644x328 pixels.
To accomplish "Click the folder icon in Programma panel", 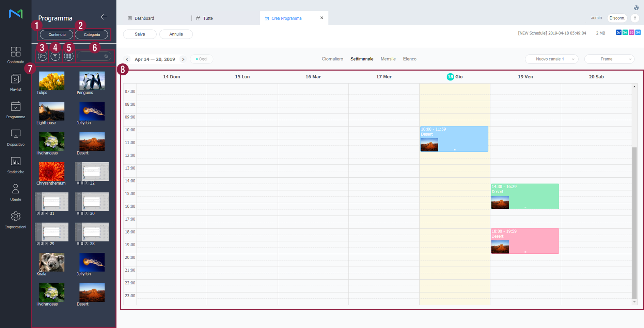I will point(43,56).
